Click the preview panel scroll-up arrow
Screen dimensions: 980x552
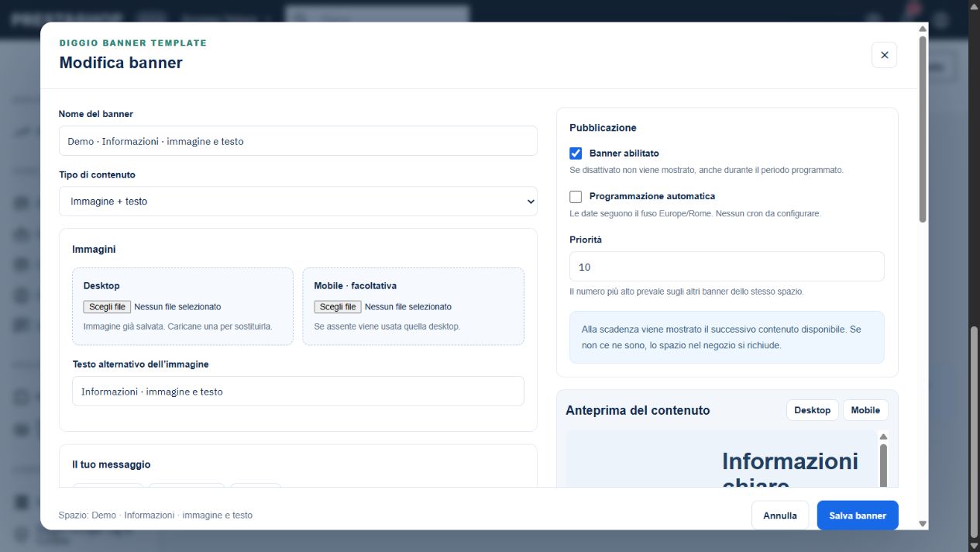click(x=883, y=436)
